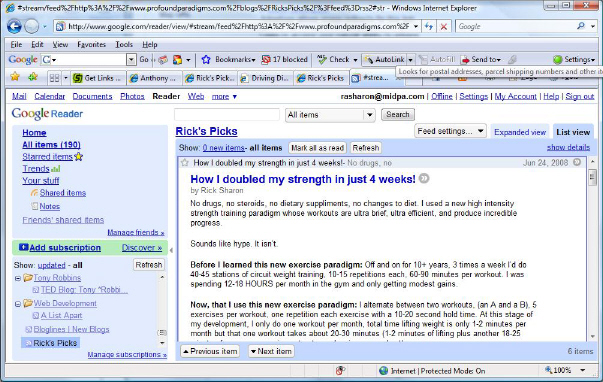Click the Google toolbar Bookmarks star icon
Viewport: 603px width, 382px height.
pos(206,60)
